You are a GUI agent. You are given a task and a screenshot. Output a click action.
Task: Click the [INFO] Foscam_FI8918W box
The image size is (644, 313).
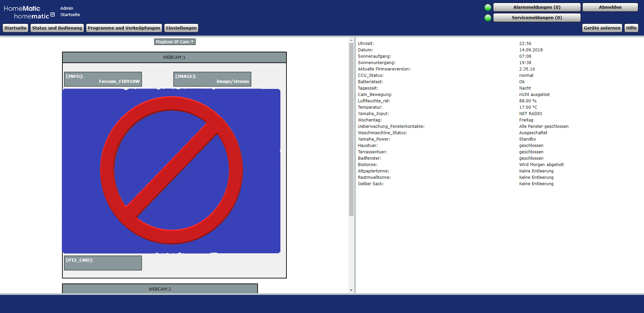(x=103, y=79)
